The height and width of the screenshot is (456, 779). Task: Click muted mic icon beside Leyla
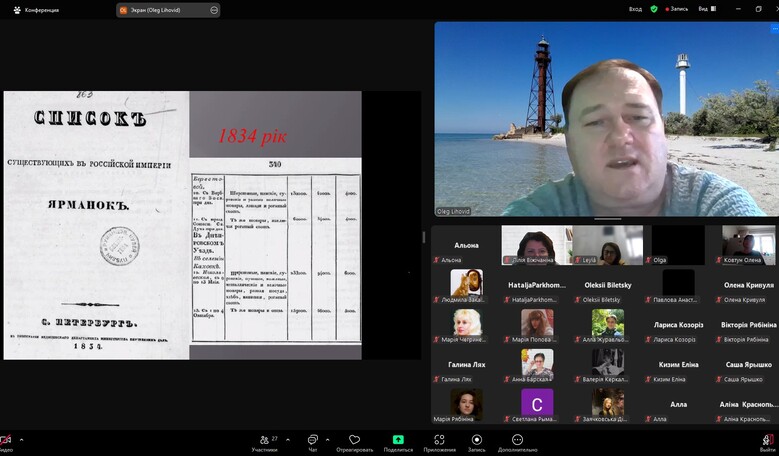point(578,260)
